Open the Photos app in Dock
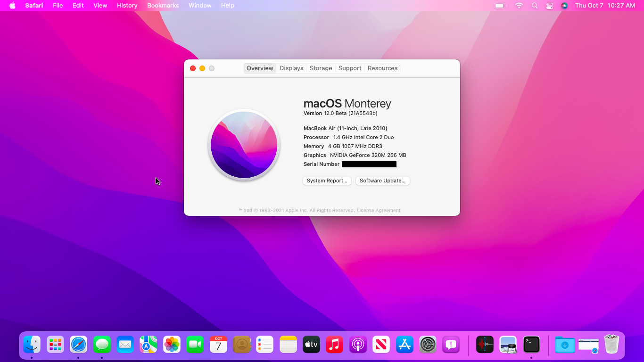This screenshot has height=362, width=644. 172,345
